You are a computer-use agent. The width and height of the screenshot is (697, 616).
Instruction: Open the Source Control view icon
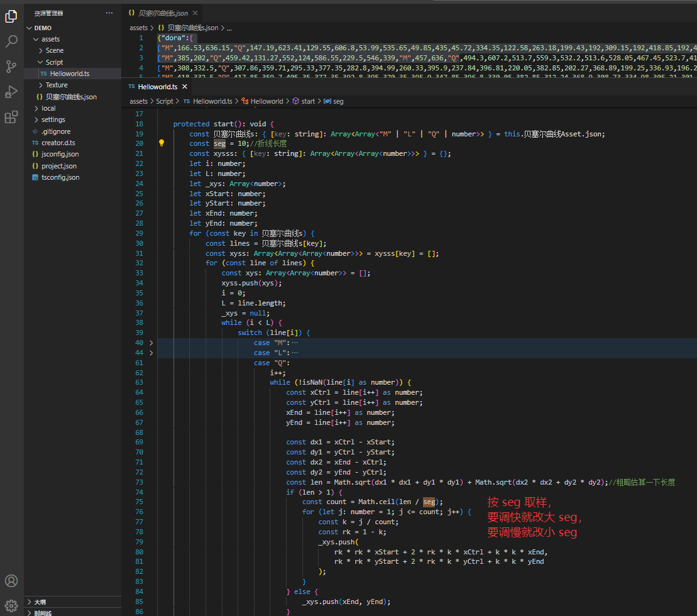point(11,67)
